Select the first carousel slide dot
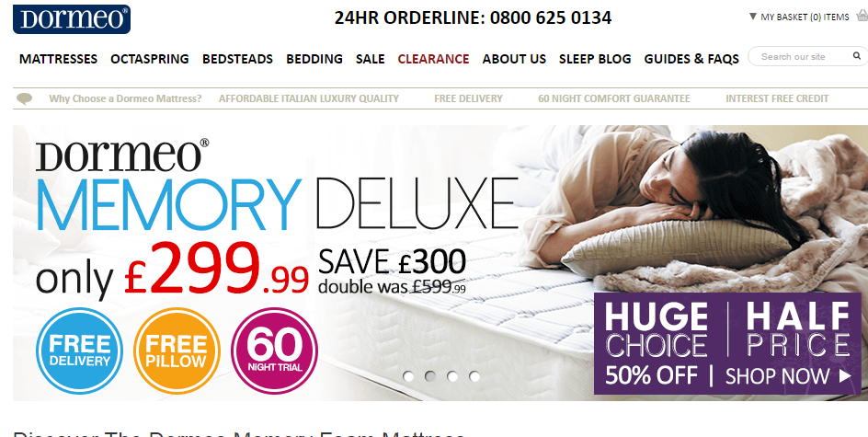Image resolution: width=868 pixels, height=437 pixels. pyautogui.click(x=408, y=376)
